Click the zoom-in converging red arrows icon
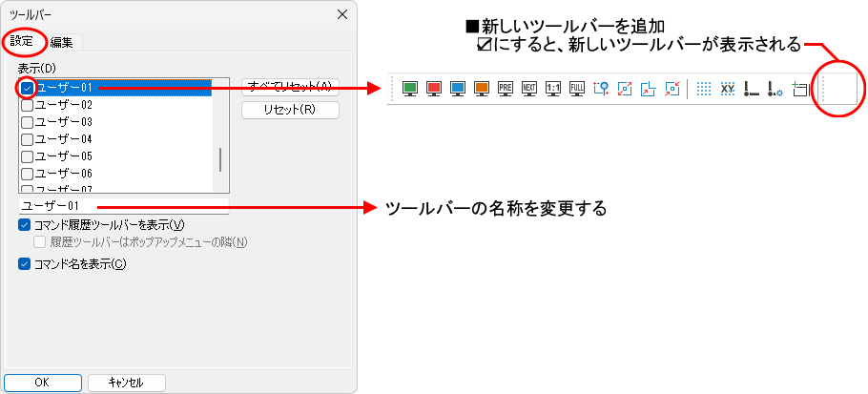Viewport: 868px width, 394px height. [x=672, y=89]
